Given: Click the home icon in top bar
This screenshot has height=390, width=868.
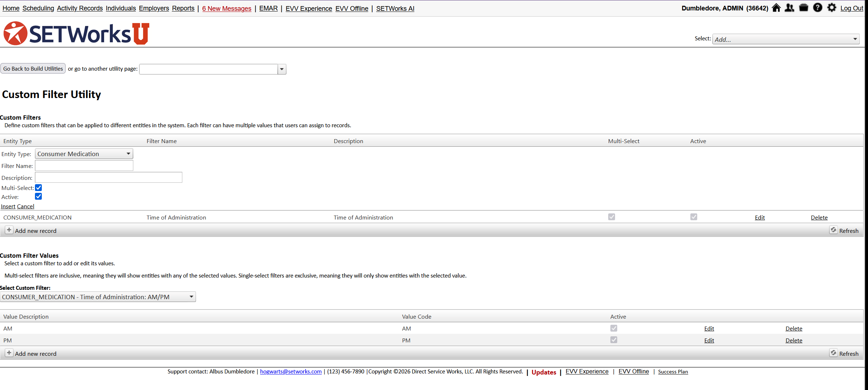Looking at the screenshot, I should 776,8.
